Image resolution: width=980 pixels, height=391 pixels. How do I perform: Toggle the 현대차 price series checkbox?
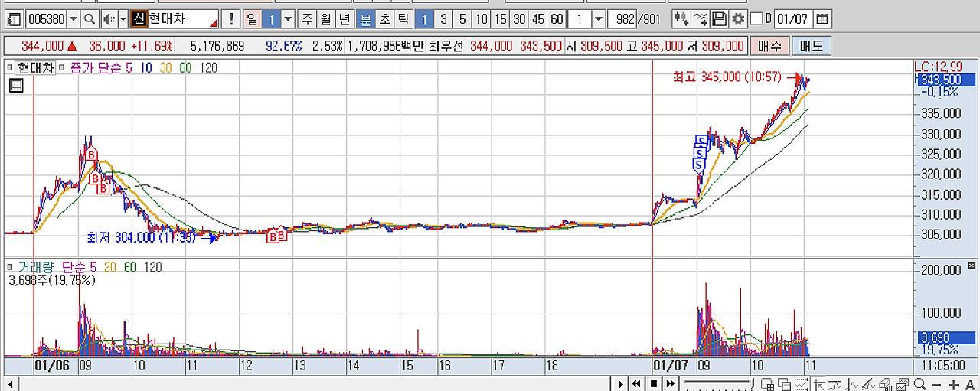10,68
